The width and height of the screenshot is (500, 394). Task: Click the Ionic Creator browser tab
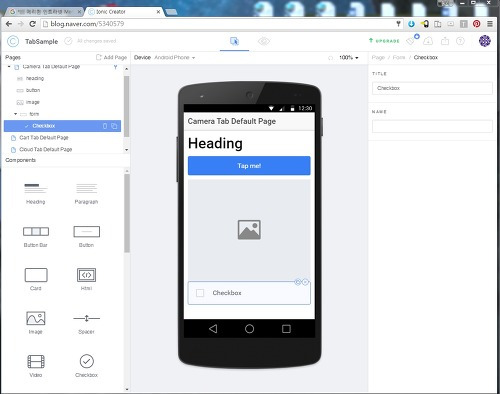123,12
